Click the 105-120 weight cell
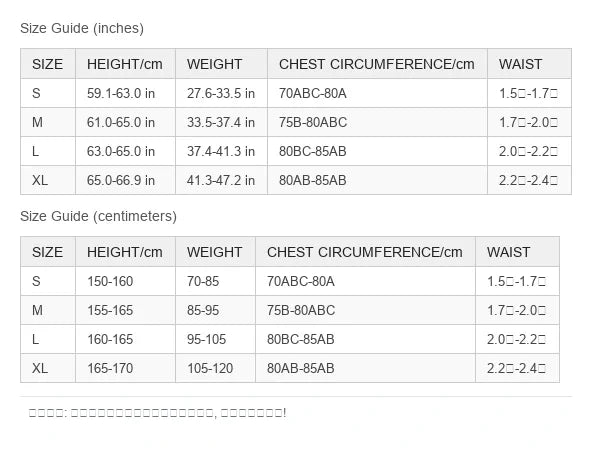This screenshot has width=591, height=454. pyautogui.click(x=216, y=368)
